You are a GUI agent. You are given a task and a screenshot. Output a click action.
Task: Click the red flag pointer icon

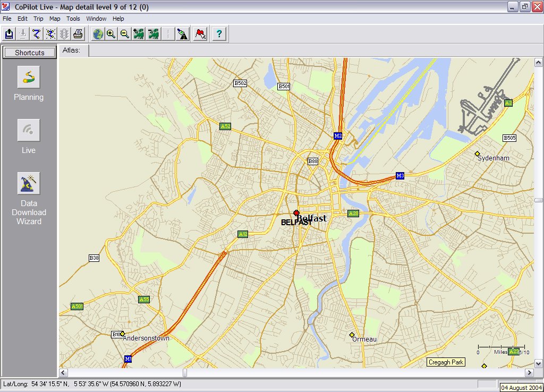200,34
